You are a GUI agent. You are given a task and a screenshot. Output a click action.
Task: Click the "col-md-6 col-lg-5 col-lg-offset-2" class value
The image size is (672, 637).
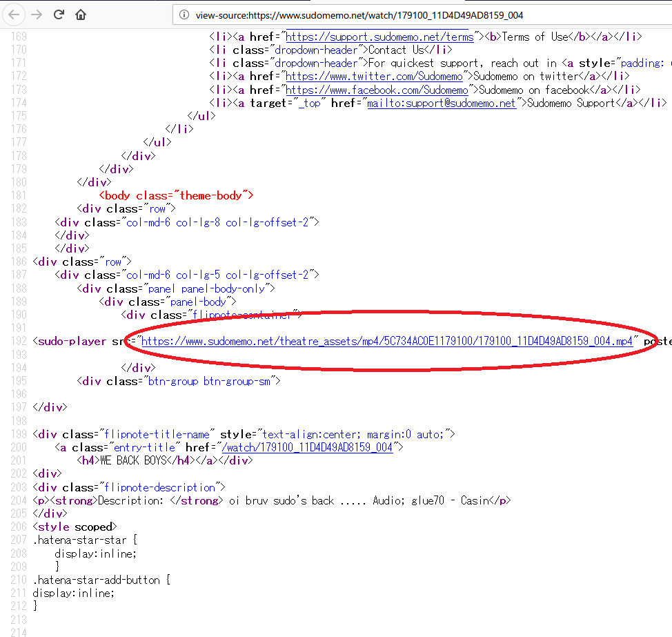tap(217, 275)
